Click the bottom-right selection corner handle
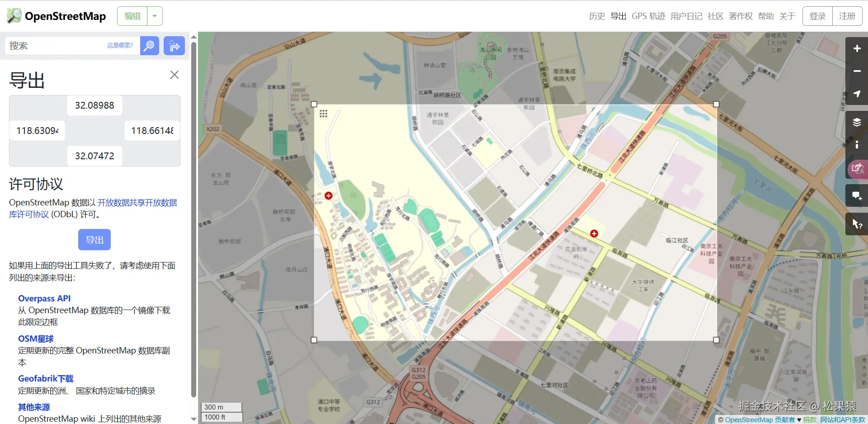The width and height of the screenshot is (868, 424). (716, 340)
